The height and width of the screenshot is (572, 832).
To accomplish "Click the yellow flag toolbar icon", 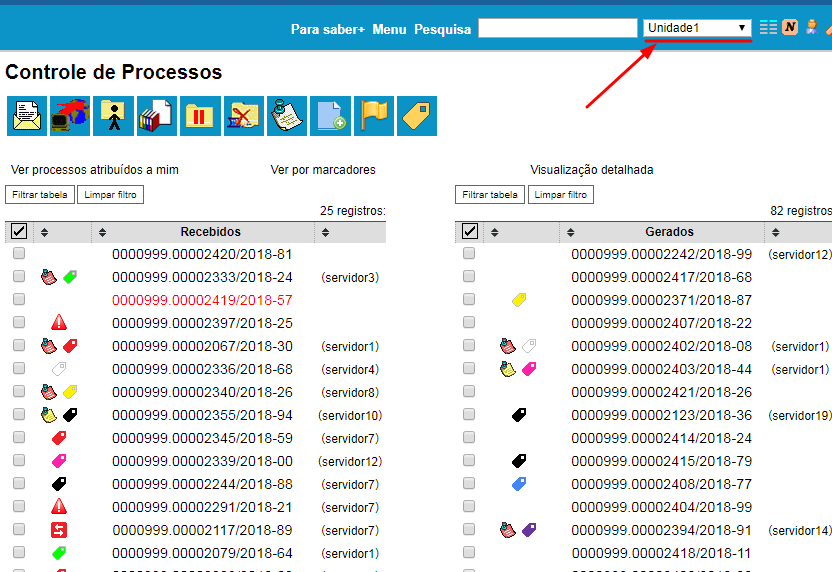I will pos(374,116).
